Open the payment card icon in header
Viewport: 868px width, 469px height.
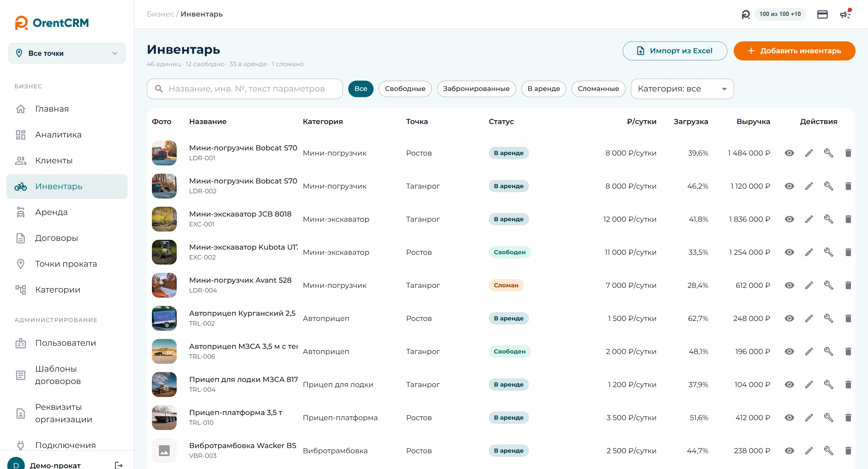tap(822, 14)
